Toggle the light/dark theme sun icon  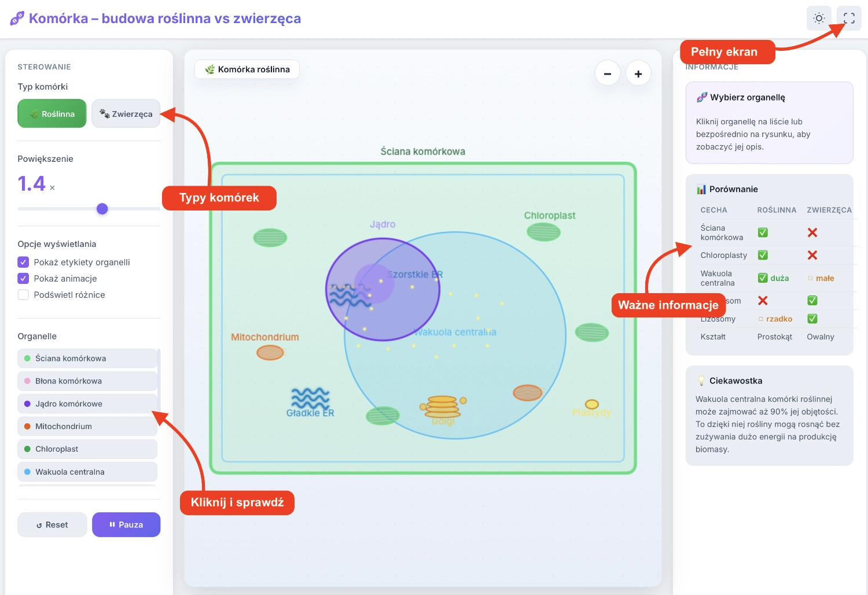point(819,19)
